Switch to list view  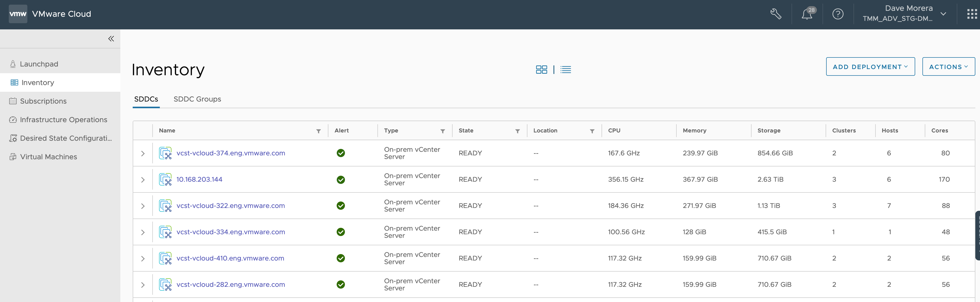pos(566,70)
